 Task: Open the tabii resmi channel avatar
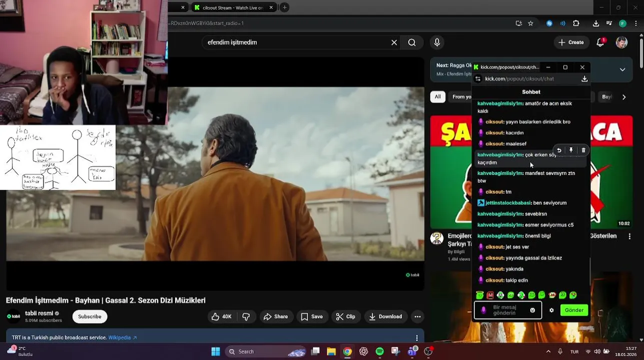coord(14,316)
